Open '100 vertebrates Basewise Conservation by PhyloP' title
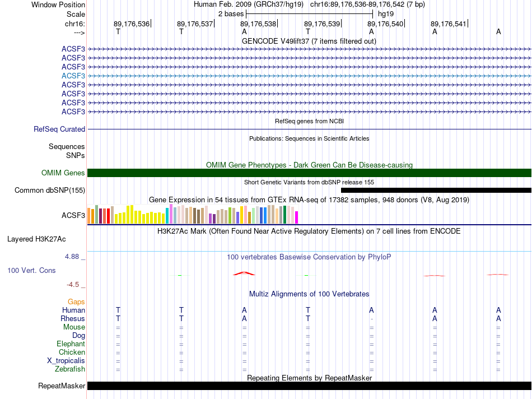This screenshot has width=532, height=399. [309, 257]
